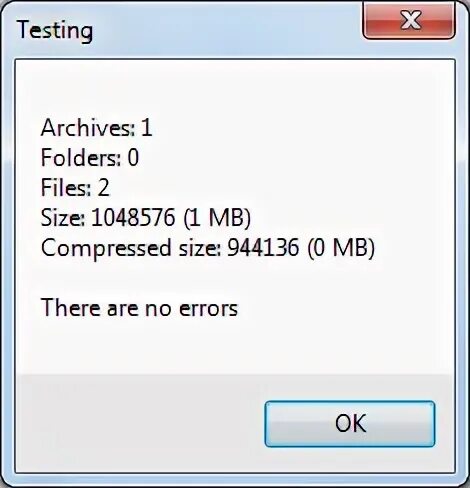Screen dimensions: 470x488
Task: Click the word errors in the message
Action: pos(209,309)
